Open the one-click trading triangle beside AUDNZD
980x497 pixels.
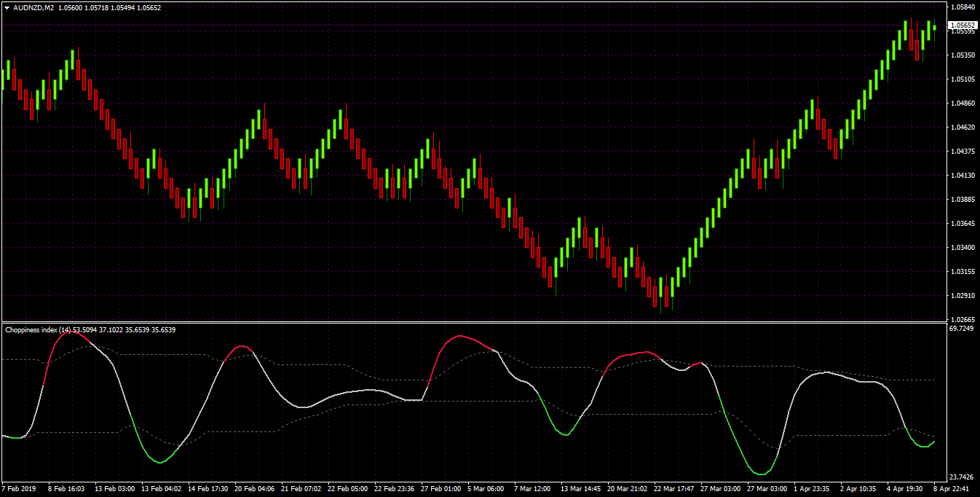7,8
